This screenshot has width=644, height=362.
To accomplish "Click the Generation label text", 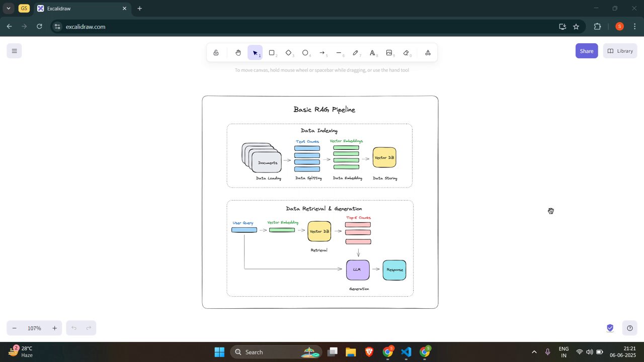I will point(359,289).
